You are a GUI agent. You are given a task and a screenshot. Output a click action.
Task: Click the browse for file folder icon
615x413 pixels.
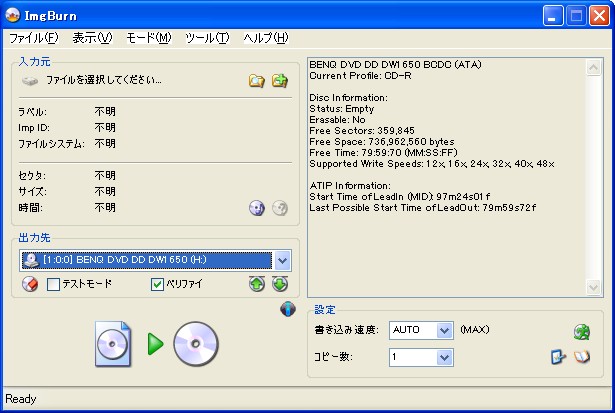257,81
